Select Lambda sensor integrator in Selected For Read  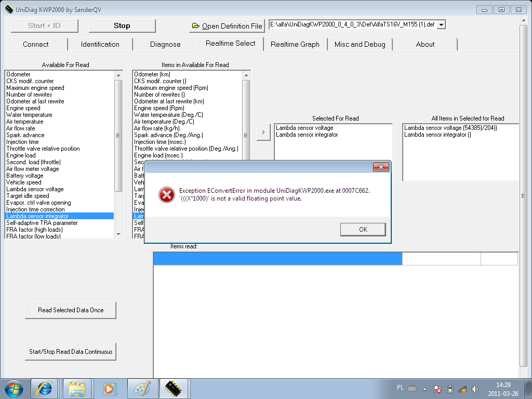(x=333, y=135)
